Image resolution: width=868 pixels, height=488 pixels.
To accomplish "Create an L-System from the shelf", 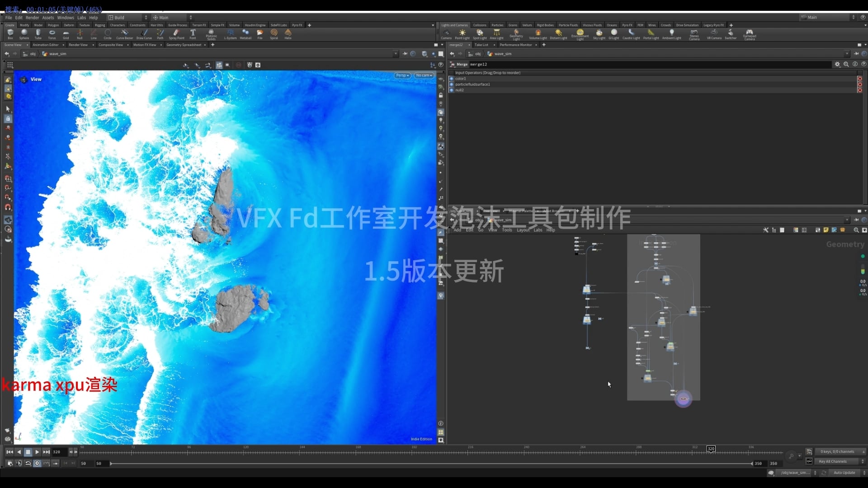I will (x=230, y=34).
